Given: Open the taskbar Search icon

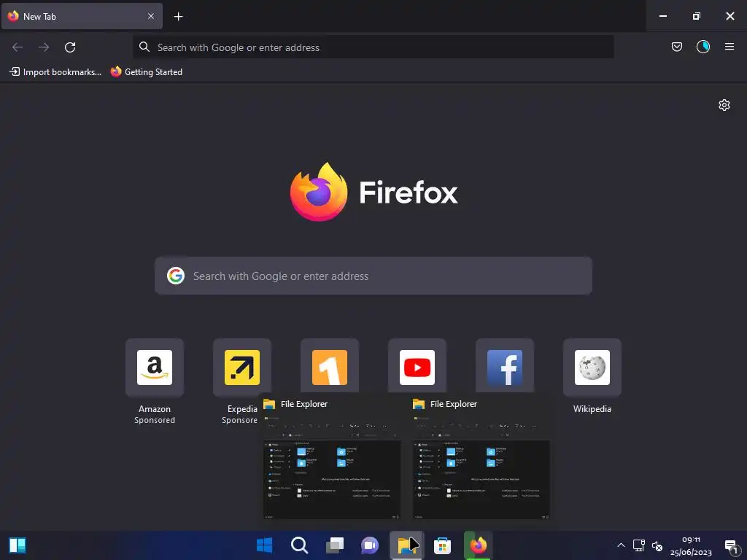Looking at the screenshot, I should coord(300,545).
